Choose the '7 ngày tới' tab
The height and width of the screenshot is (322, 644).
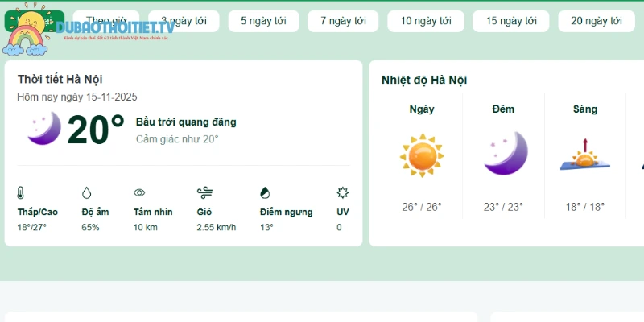[x=343, y=21]
